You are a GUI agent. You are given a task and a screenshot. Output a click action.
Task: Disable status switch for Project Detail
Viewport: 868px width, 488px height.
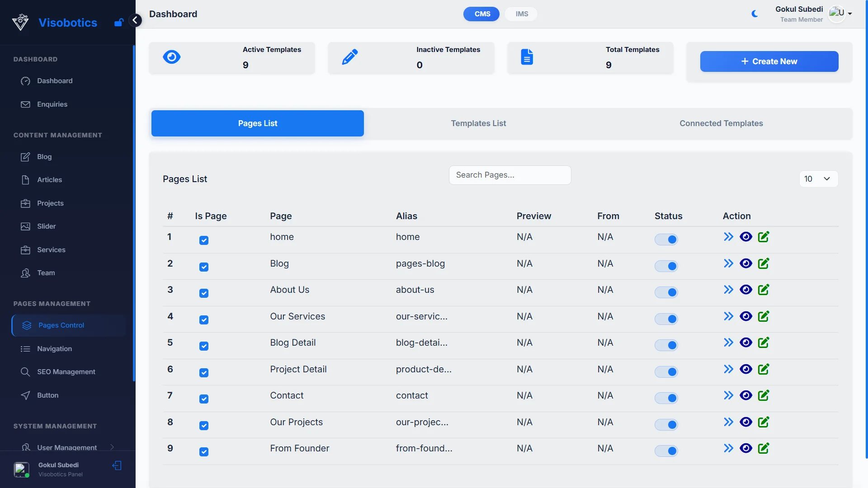[666, 372]
